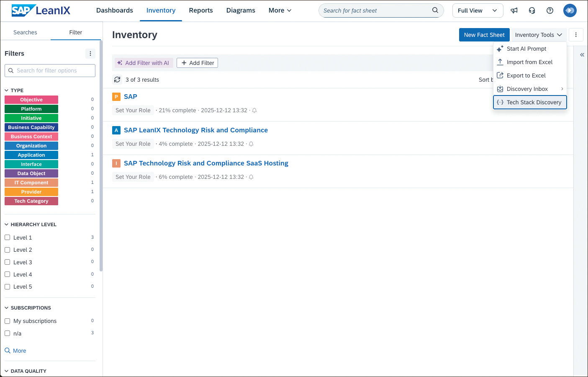The height and width of the screenshot is (377, 588).
Task: Check the n/a subscriptions checkbox
Action: [x=7, y=333]
